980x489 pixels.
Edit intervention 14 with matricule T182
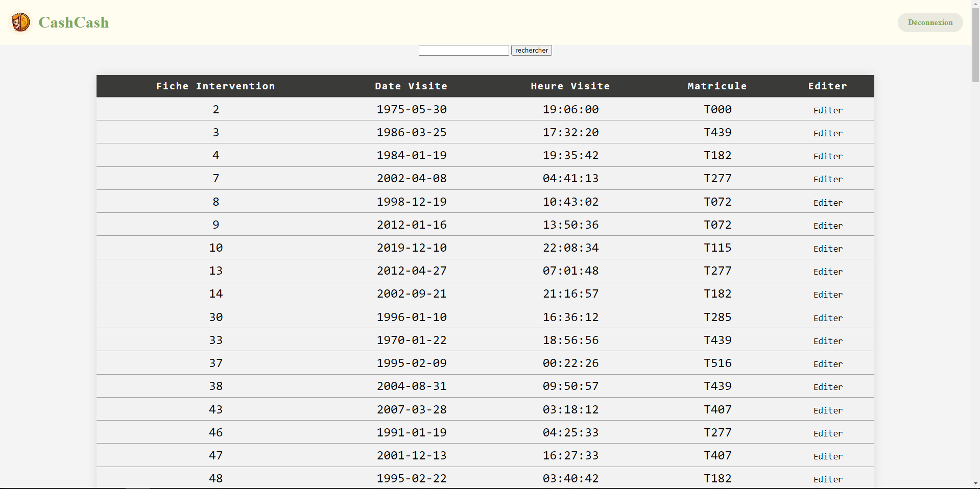tap(827, 295)
